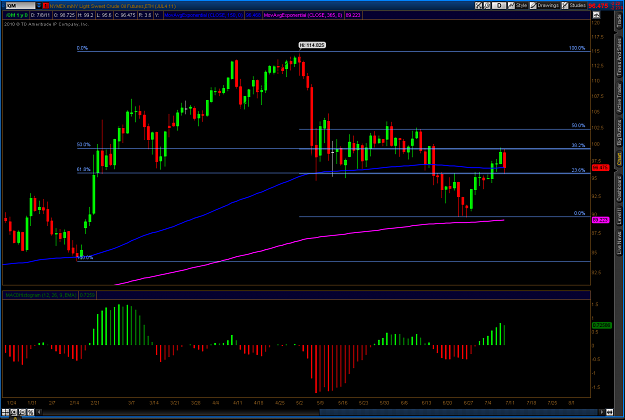
Task: Click the green 0.72588 MACD axis tag
Action: coord(601,326)
